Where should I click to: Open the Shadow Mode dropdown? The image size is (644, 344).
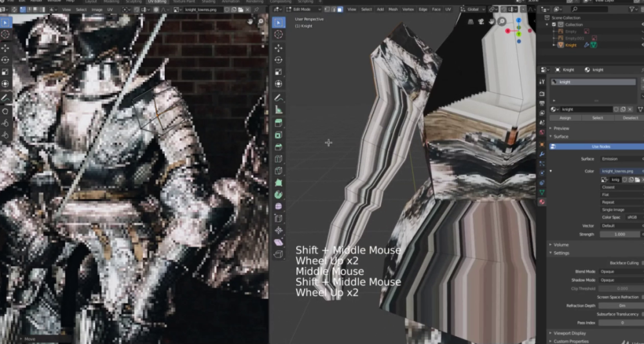coord(621,280)
